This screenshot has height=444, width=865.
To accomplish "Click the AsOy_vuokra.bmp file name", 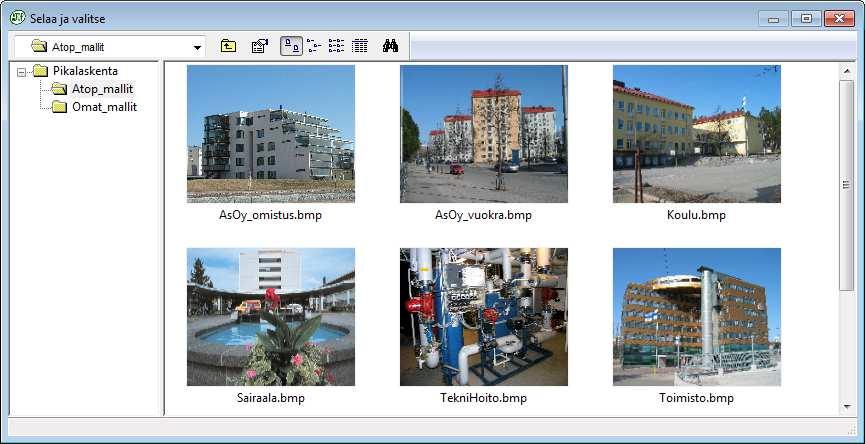I will pos(483,215).
